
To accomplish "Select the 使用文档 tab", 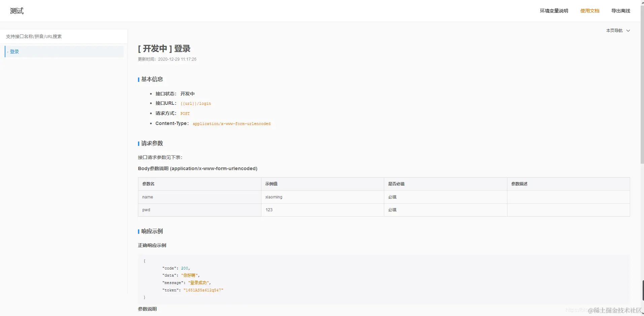I will click(x=589, y=11).
